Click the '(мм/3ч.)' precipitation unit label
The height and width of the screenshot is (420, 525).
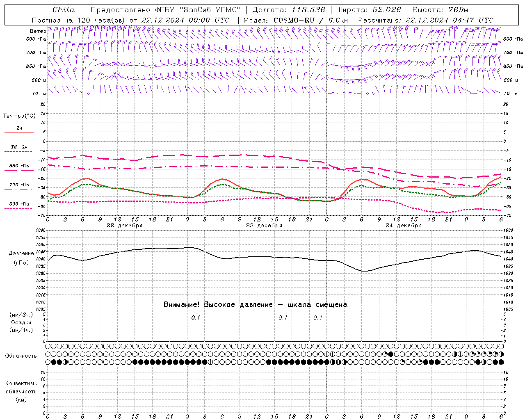click(21, 315)
